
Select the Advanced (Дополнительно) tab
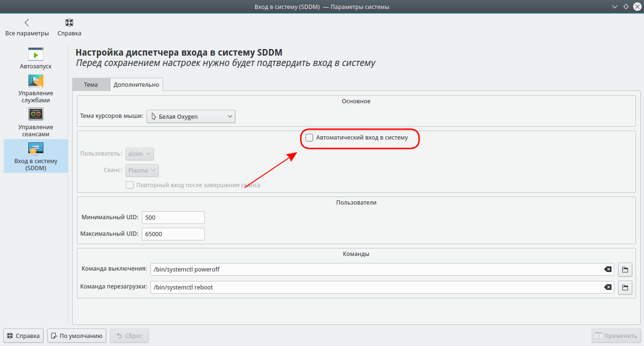136,85
